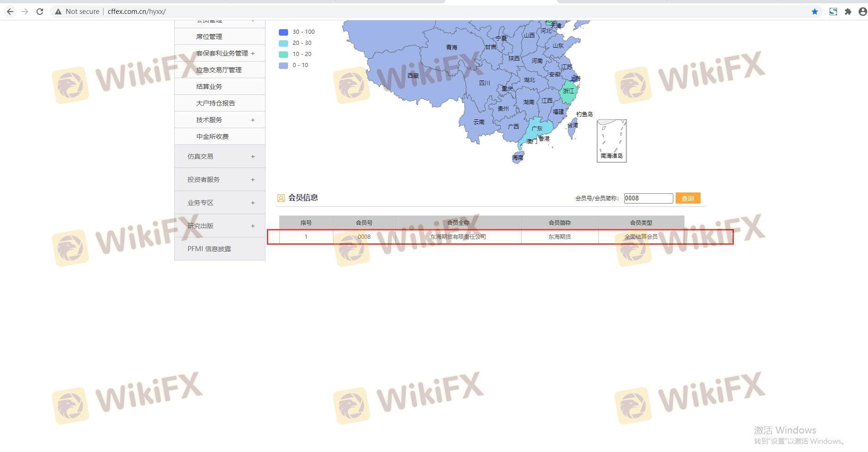868x452 pixels.
Task: Click the blue extension icon beside star
Action: [833, 12]
